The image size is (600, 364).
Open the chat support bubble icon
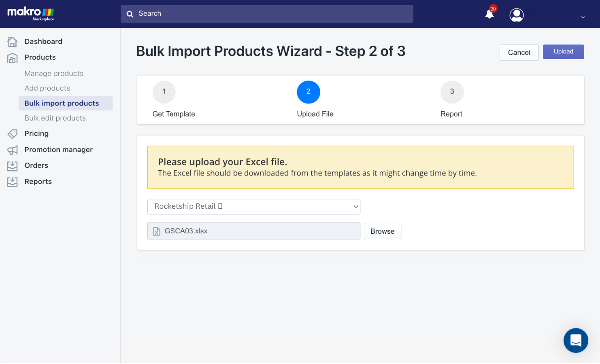pos(576,341)
